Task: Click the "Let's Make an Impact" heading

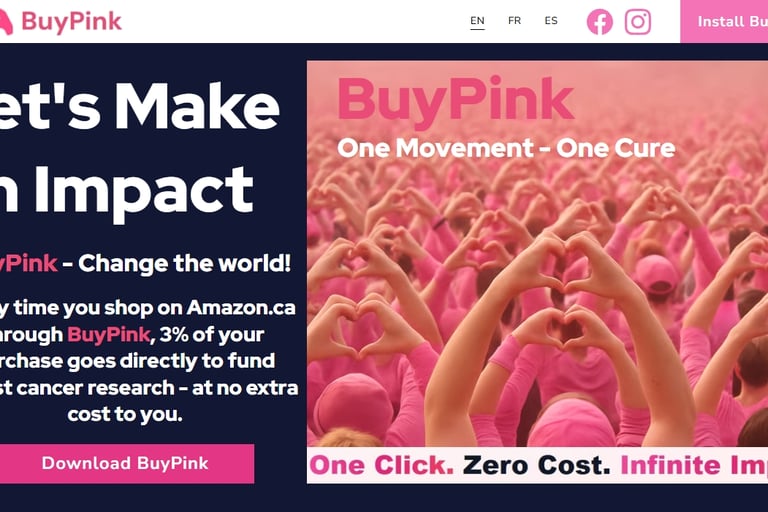Action: tap(140, 147)
